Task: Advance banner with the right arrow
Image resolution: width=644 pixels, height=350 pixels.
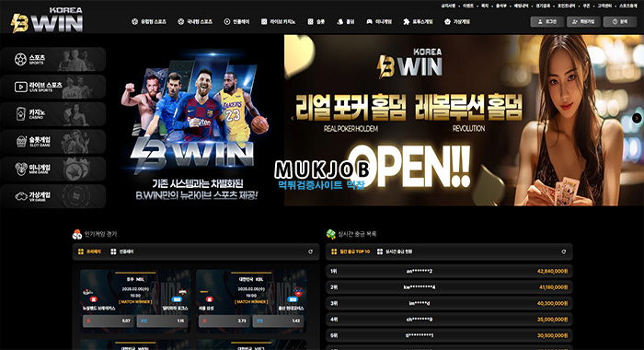Action: tap(637, 118)
